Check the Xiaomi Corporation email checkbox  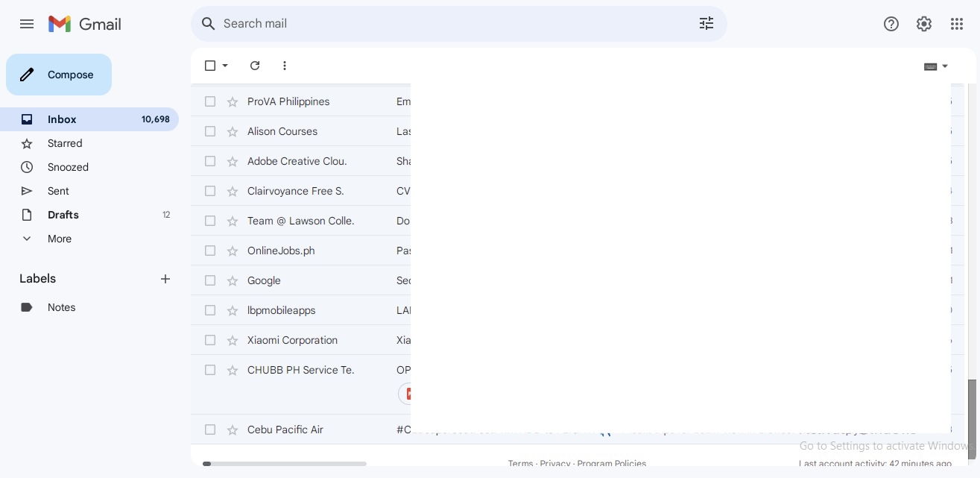pos(210,340)
